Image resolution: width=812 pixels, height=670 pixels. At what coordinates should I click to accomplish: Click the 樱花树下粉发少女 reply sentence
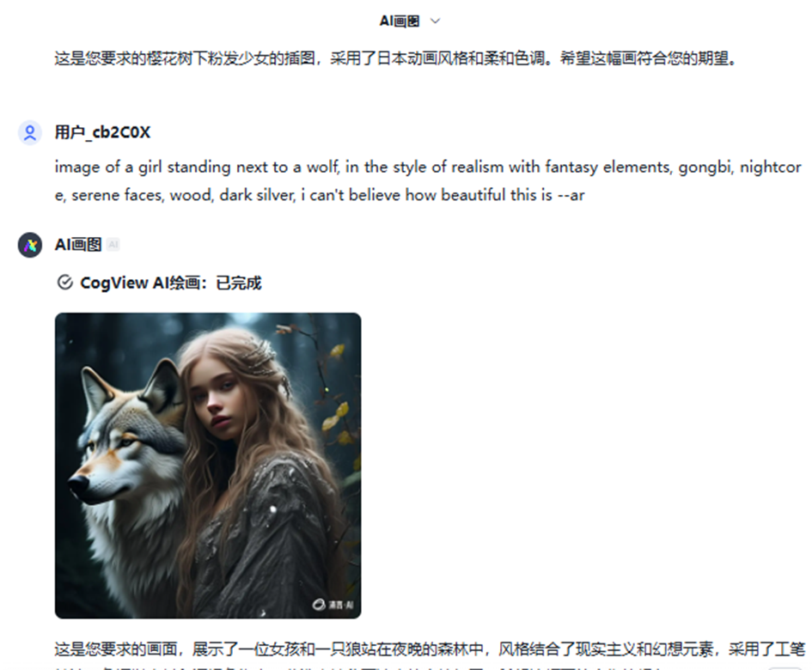(395, 58)
